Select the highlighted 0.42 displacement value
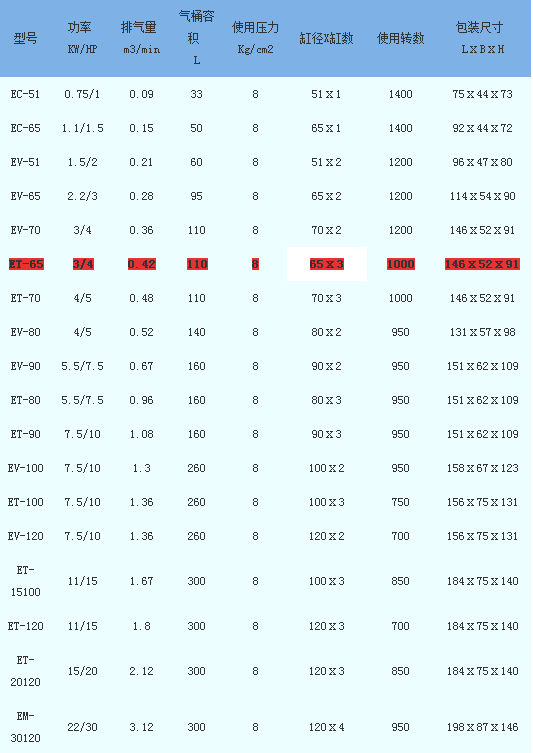Screen dimensions: 533x753 point(142,264)
